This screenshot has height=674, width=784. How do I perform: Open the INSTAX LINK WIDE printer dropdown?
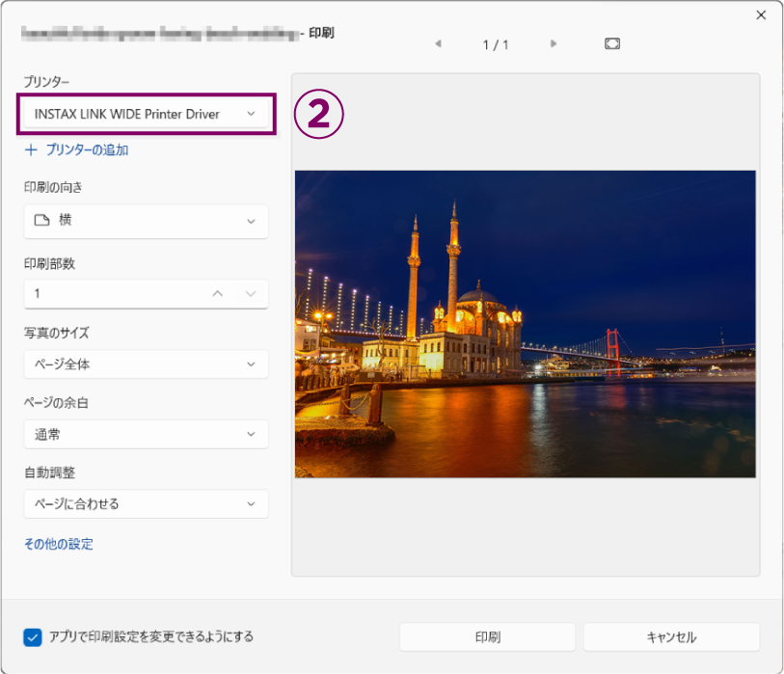tap(146, 114)
